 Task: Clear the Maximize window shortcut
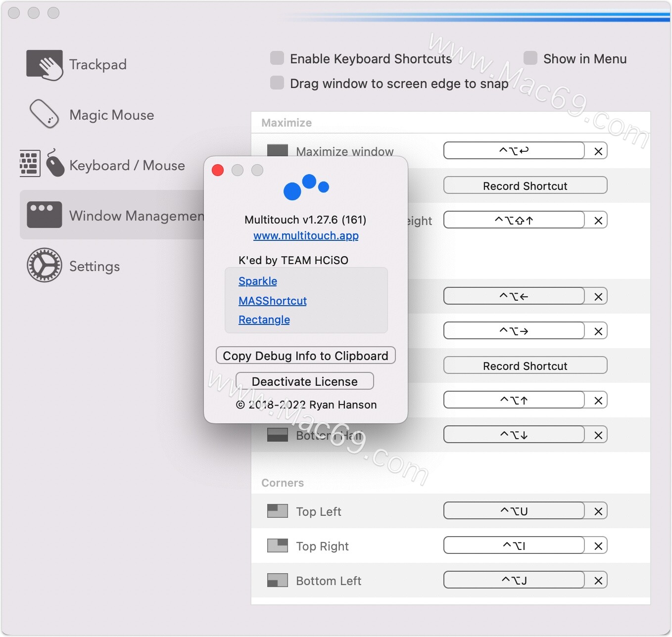[x=598, y=151]
